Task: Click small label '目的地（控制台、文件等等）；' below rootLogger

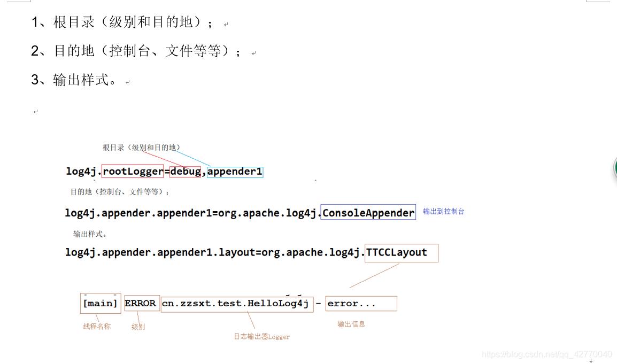Action: (120, 192)
